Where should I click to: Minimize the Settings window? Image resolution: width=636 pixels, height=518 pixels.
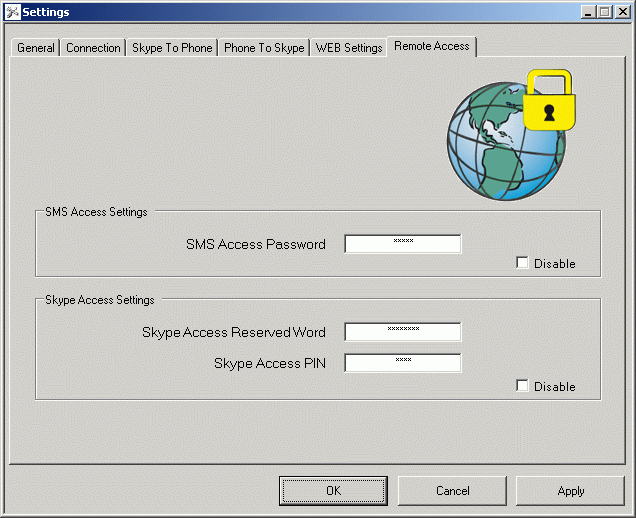[588, 12]
